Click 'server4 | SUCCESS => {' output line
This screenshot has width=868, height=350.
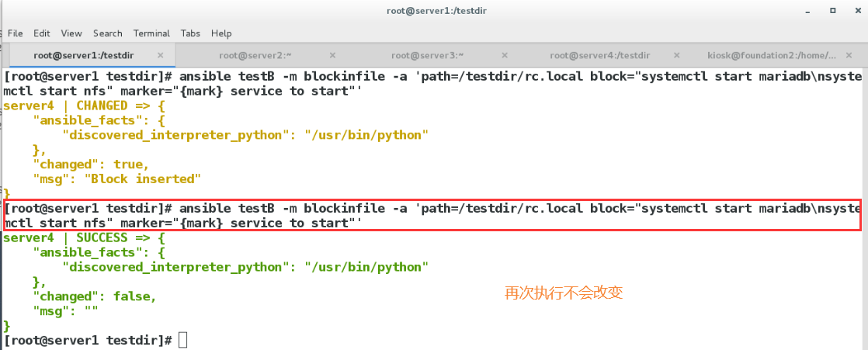tap(84, 238)
